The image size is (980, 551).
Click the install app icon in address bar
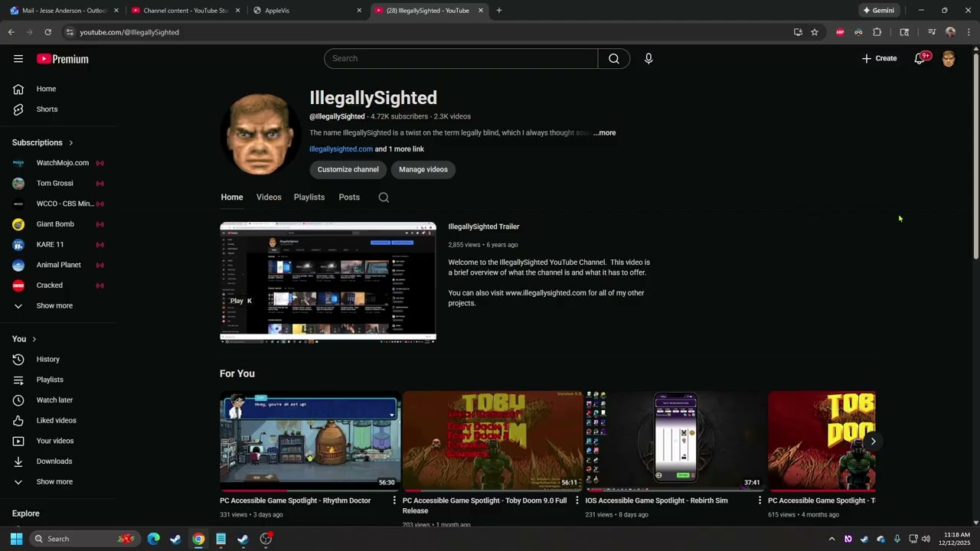(x=798, y=32)
